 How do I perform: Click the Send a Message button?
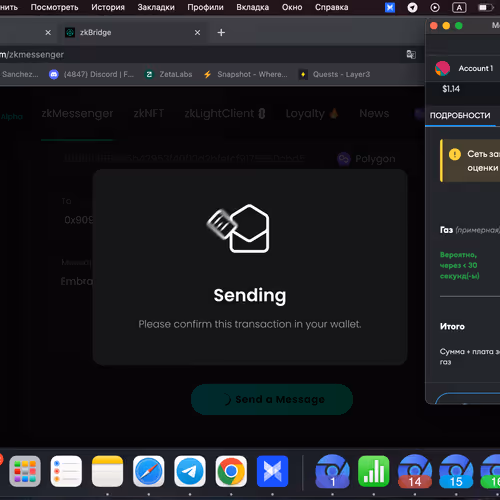click(272, 399)
